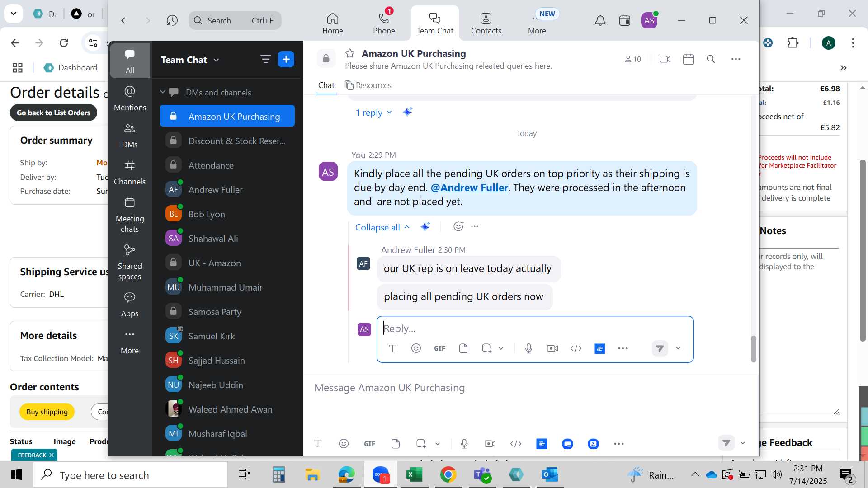Open the chat with Muhammad Umair
Viewport: 868px width, 488px height.
[227, 287]
